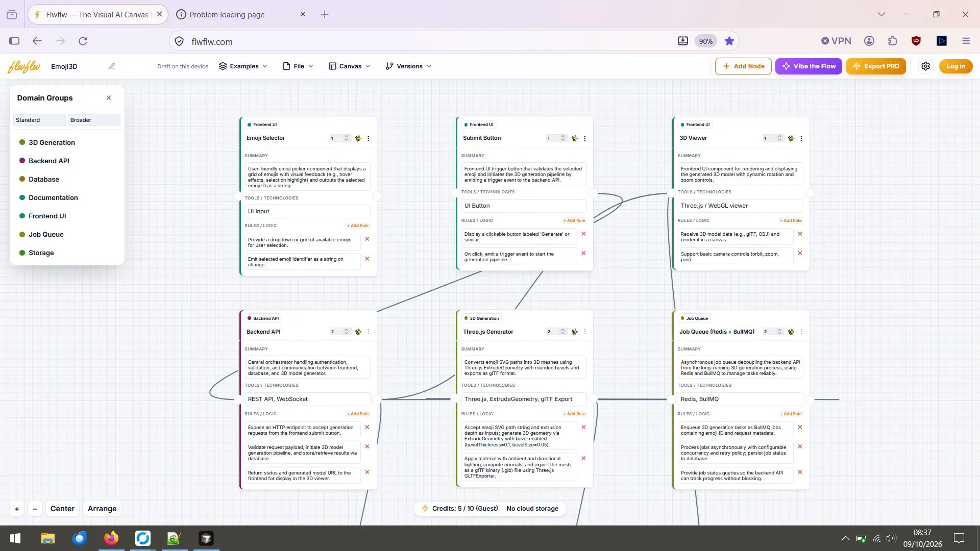The width and height of the screenshot is (980, 551).
Task: Delete the 'Provide a dropdown or grid' rule
Action: click(367, 239)
